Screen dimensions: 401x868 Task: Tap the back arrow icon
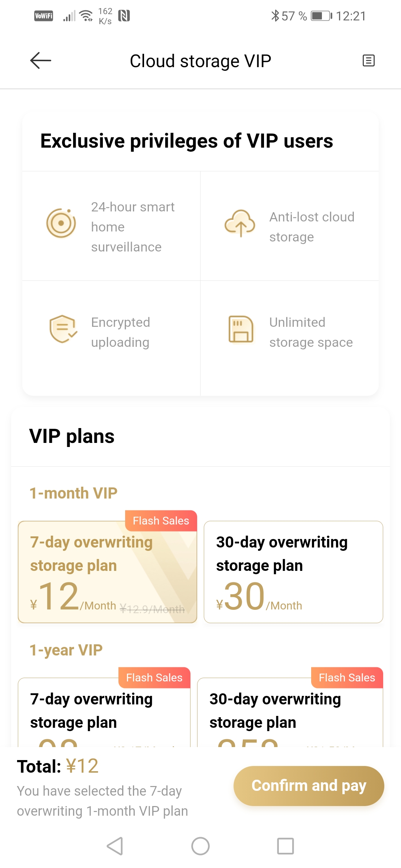pos(40,61)
